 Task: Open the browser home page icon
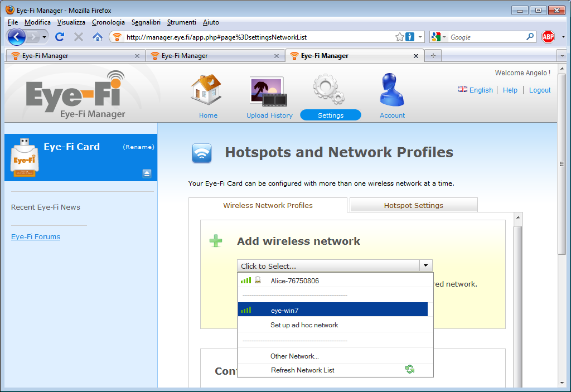97,37
